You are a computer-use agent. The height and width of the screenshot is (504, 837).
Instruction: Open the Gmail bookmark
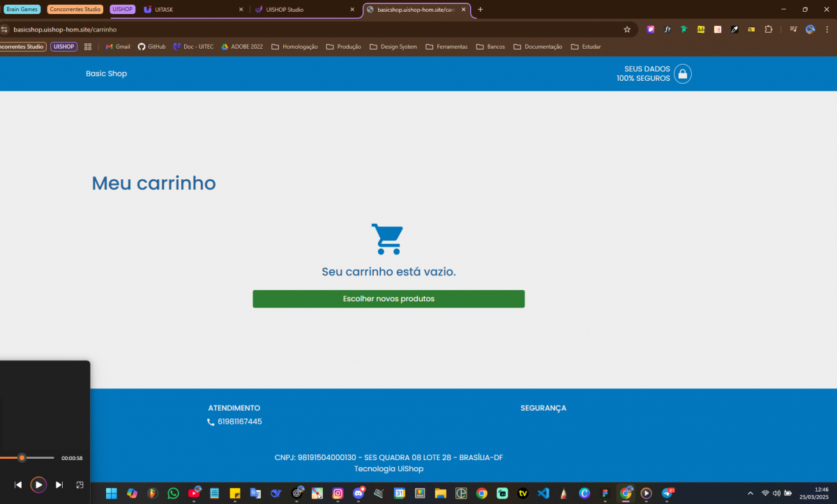pyautogui.click(x=118, y=47)
